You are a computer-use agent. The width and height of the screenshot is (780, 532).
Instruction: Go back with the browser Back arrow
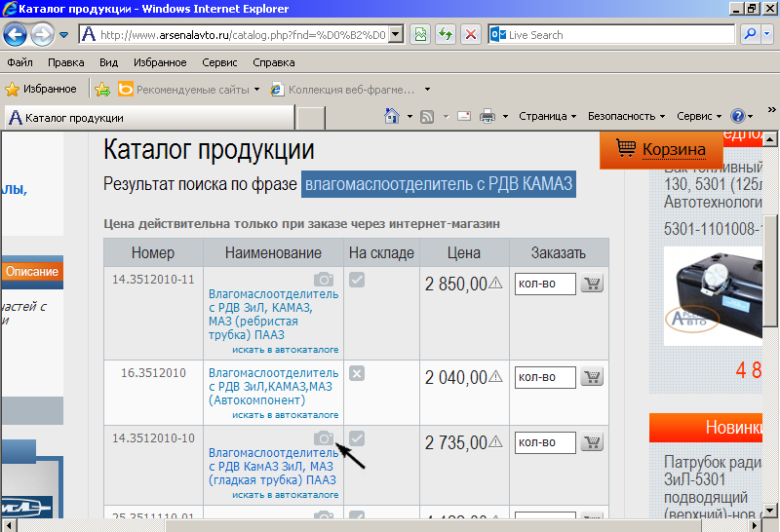coord(15,35)
